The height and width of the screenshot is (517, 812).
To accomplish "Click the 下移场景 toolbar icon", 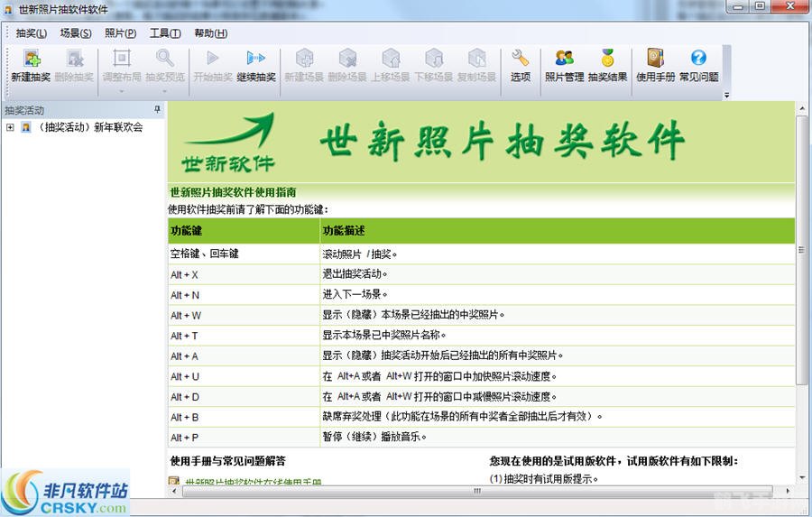I will pyautogui.click(x=434, y=58).
